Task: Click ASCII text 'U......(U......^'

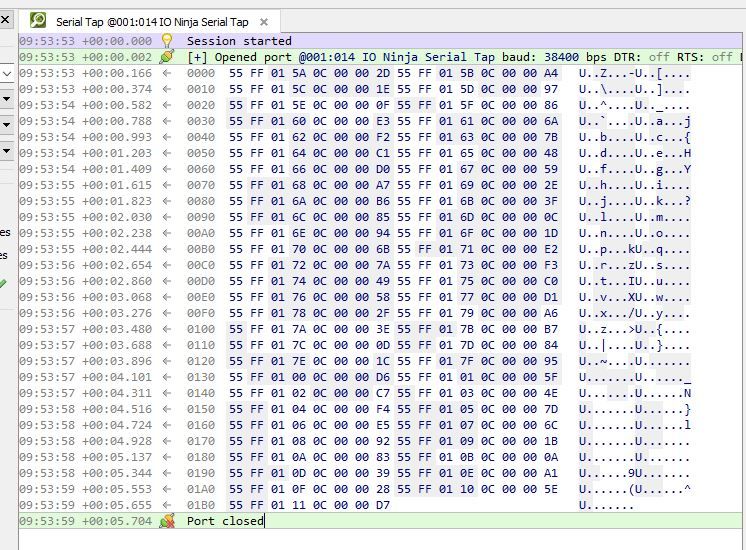Action: pos(634,489)
